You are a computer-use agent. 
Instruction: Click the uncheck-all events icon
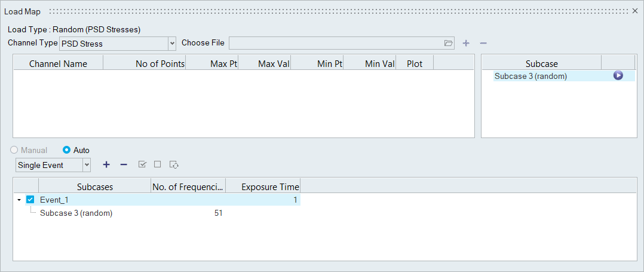(x=158, y=164)
